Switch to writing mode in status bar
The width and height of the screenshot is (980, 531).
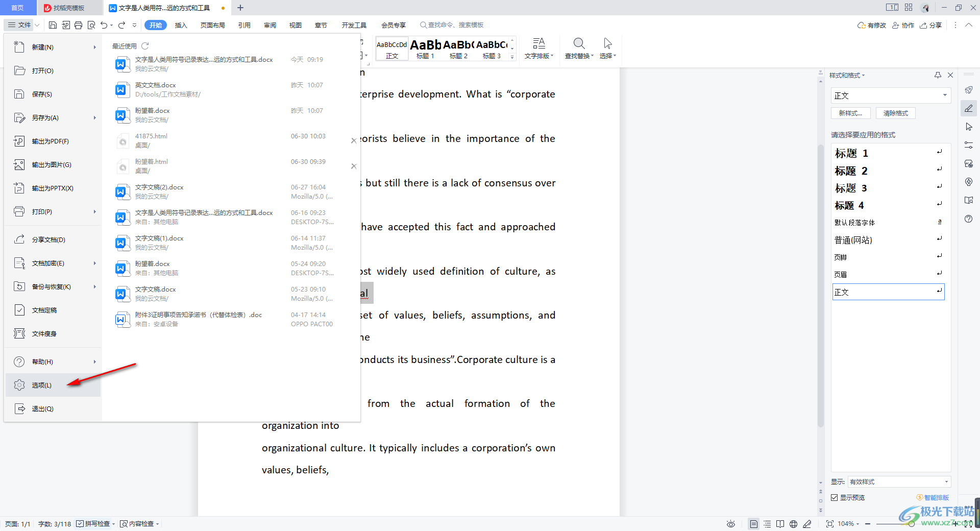pos(807,524)
